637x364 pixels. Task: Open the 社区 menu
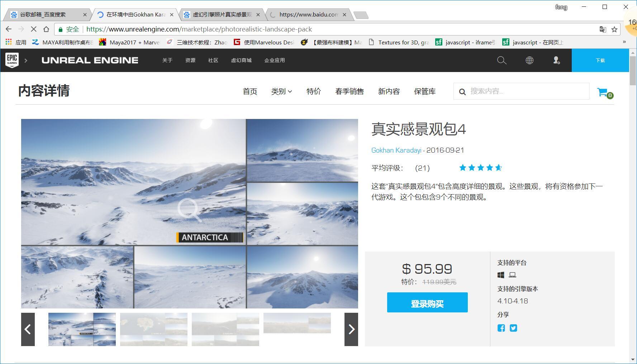(213, 60)
